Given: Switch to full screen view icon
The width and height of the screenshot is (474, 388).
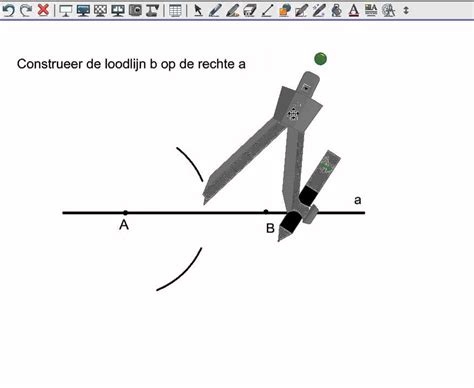Looking at the screenshot, I should point(83,11).
